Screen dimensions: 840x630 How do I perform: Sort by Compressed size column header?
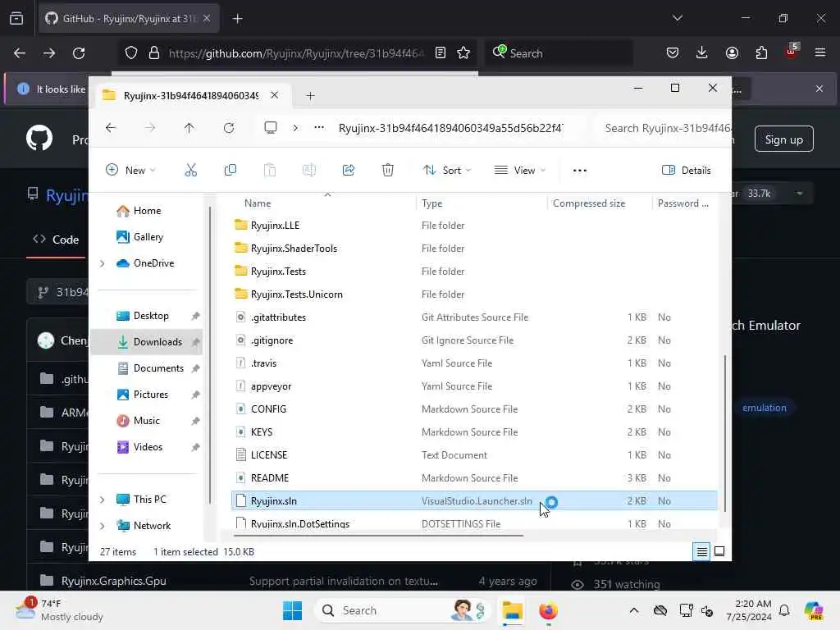[x=589, y=203]
